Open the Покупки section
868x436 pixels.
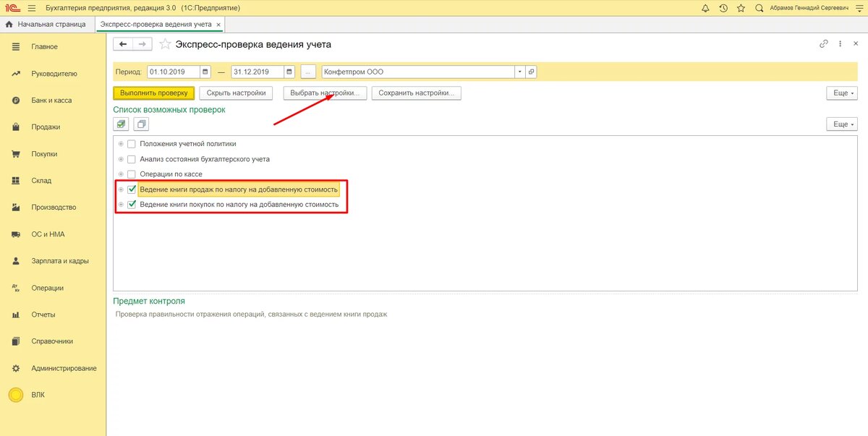pyautogui.click(x=44, y=154)
